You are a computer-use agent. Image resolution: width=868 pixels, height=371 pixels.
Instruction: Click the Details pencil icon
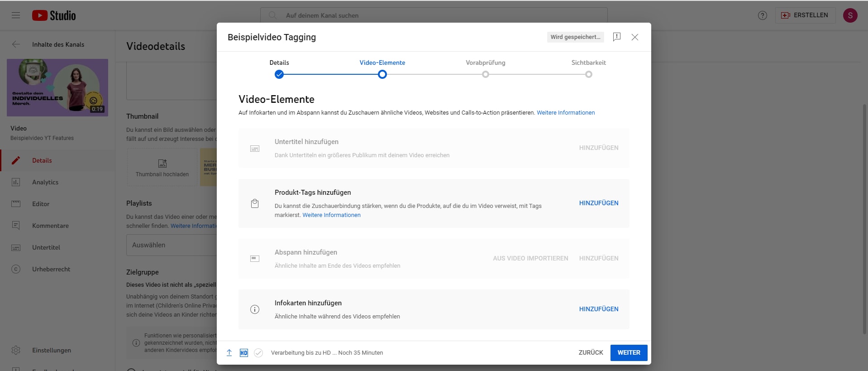[16, 160]
